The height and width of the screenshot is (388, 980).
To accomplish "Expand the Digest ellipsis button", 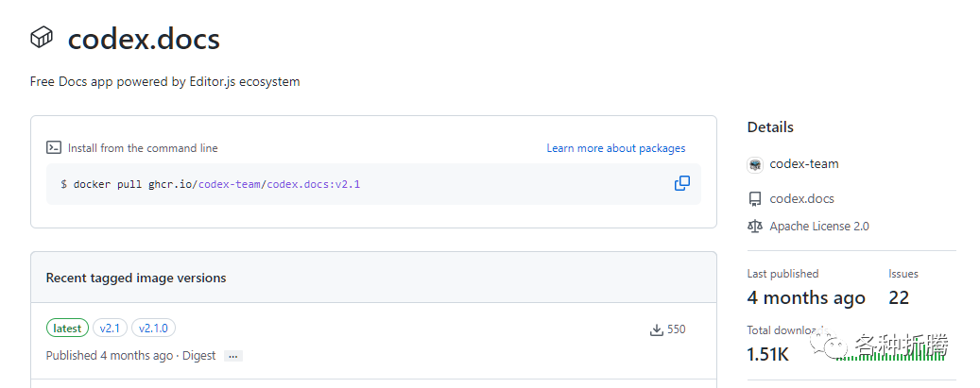I will 233,356.
